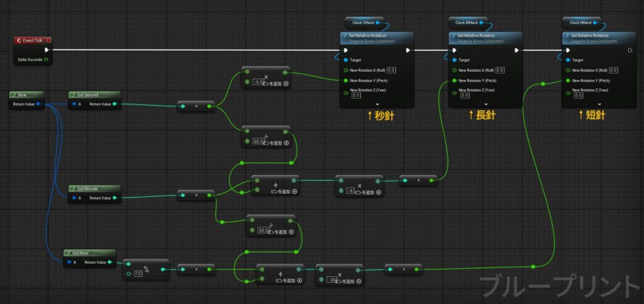Click the Roll value field of first Set Relative Rotation

(x=391, y=70)
